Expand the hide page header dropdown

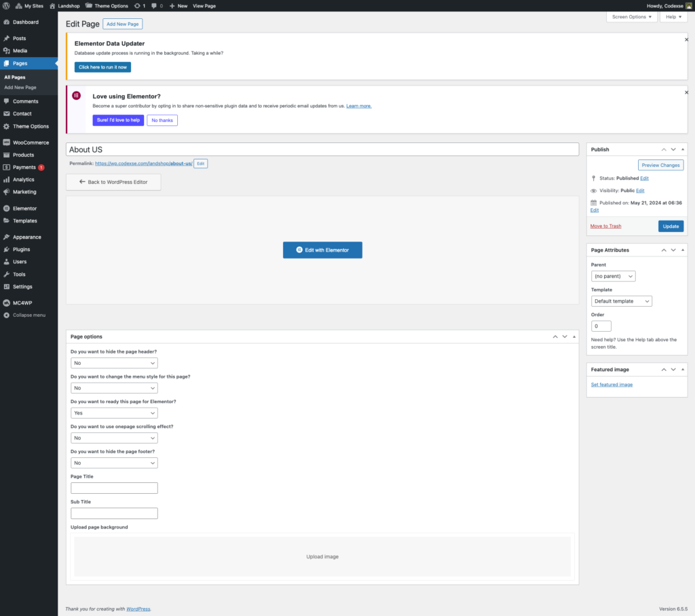[114, 363]
